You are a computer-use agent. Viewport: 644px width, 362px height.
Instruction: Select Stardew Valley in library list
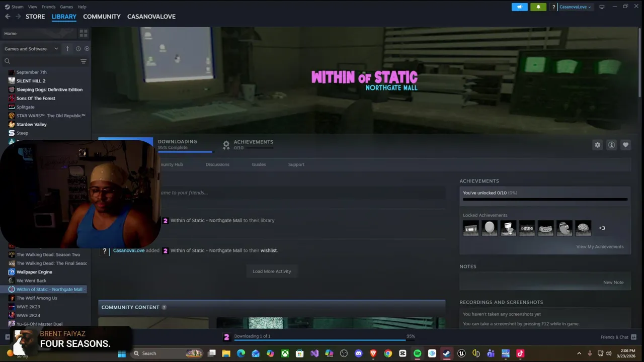pyautogui.click(x=31, y=125)
